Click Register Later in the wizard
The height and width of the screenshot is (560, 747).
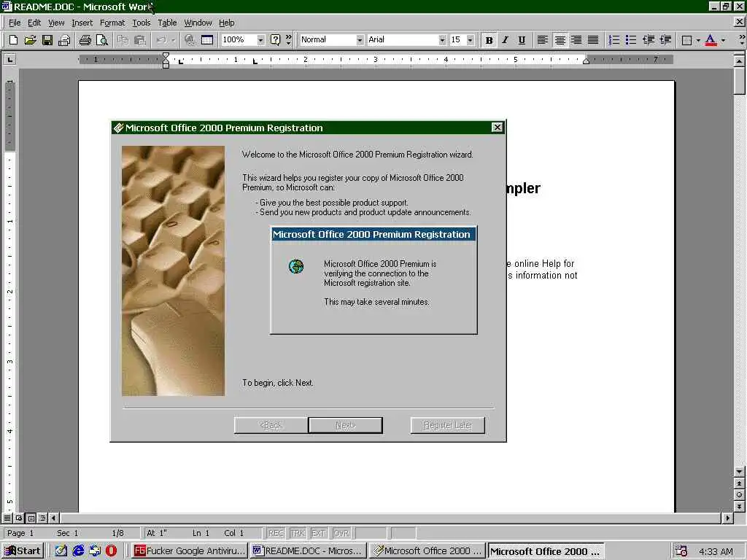(447, 425)
